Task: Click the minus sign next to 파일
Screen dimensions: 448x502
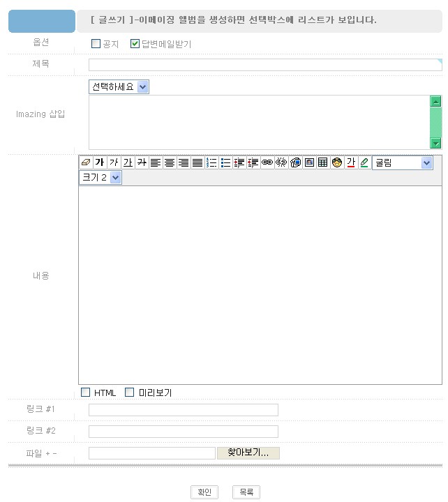Action: pos(55,454)
